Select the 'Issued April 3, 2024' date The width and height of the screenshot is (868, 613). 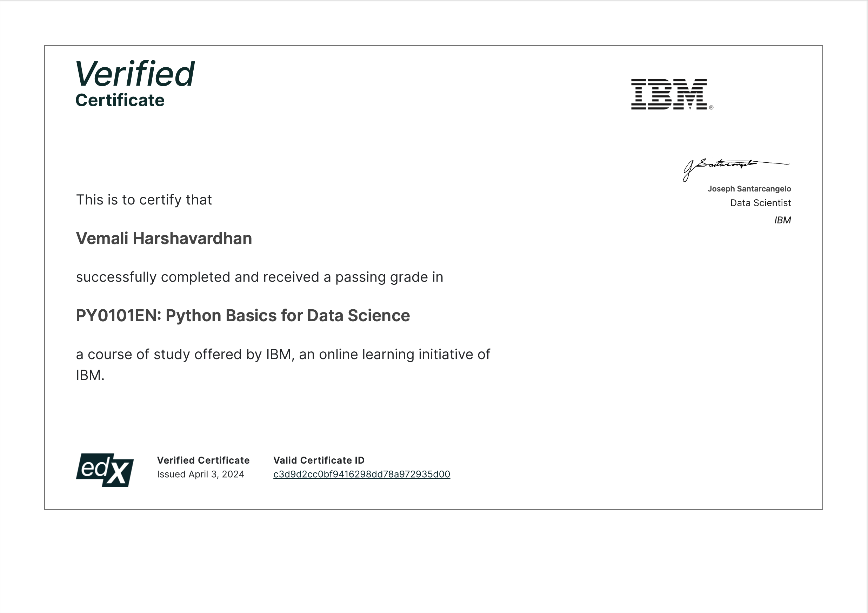click(201, 474)
